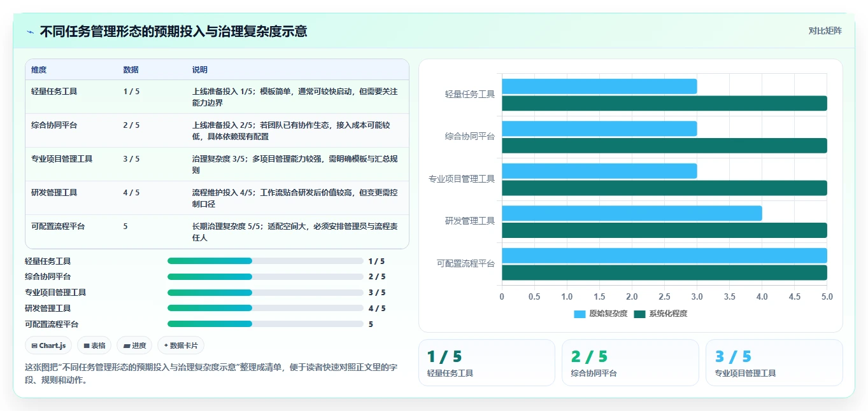
Task: Click the 1 / 5 value in table
Action: pyautogui.click(x=131, y=92)
